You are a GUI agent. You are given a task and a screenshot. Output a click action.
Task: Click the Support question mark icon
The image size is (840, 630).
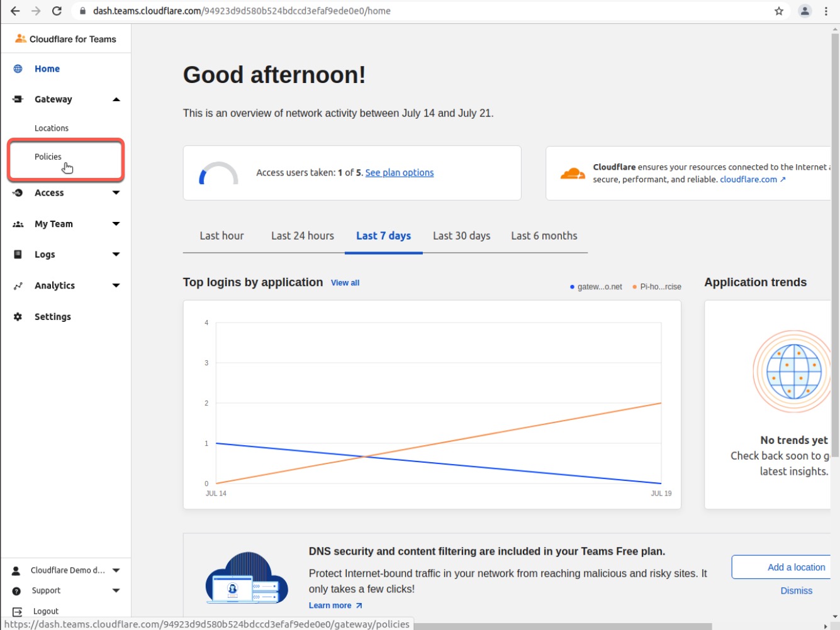pos(16,591)
